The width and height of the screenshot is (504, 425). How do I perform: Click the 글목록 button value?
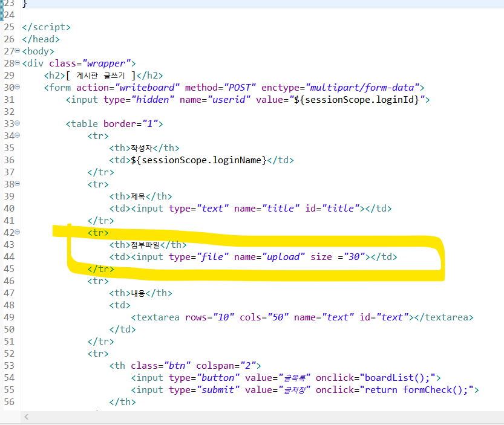[x=294, y=378]
